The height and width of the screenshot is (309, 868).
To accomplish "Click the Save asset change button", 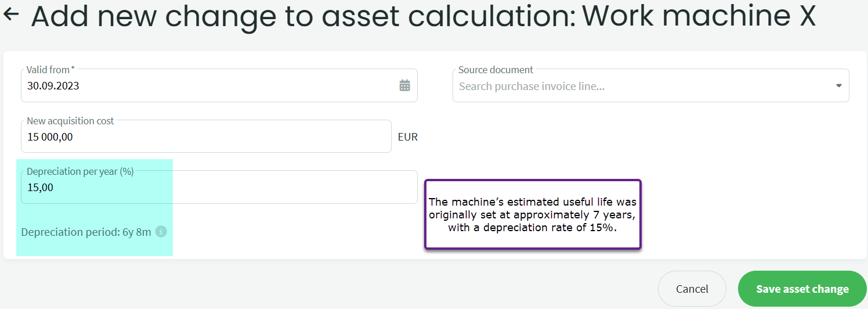I will 802,289.
